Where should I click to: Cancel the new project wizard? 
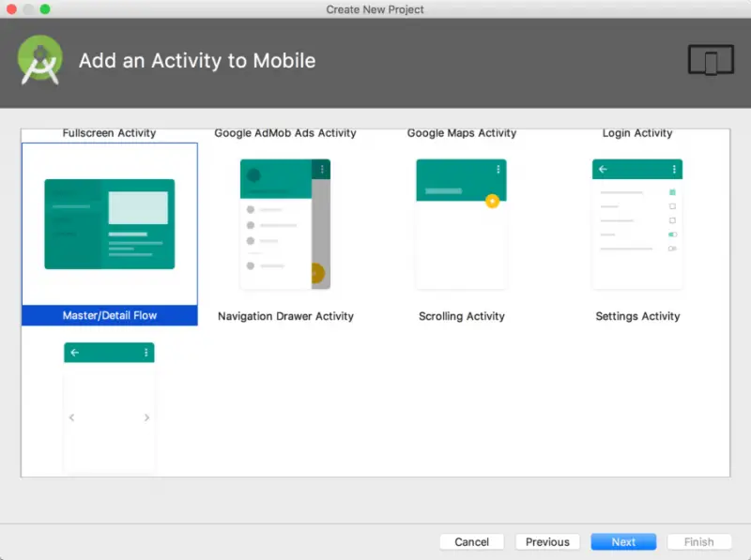(471, 541)
